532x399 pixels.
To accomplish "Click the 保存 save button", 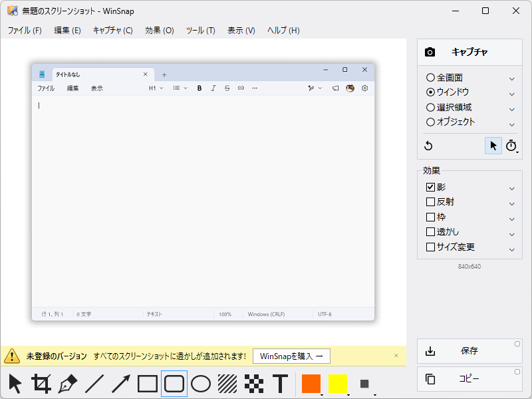I will pyautogui.click(x=469, y=351).
